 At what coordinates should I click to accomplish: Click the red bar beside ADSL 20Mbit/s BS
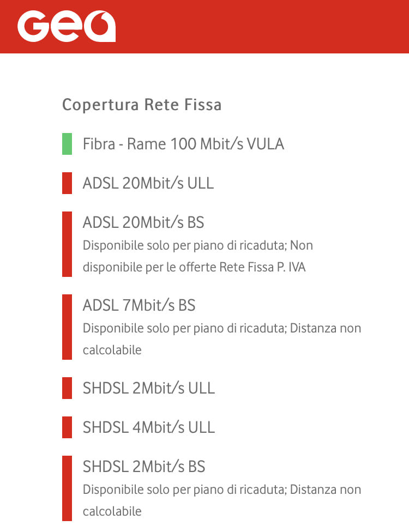coord(67,244)
